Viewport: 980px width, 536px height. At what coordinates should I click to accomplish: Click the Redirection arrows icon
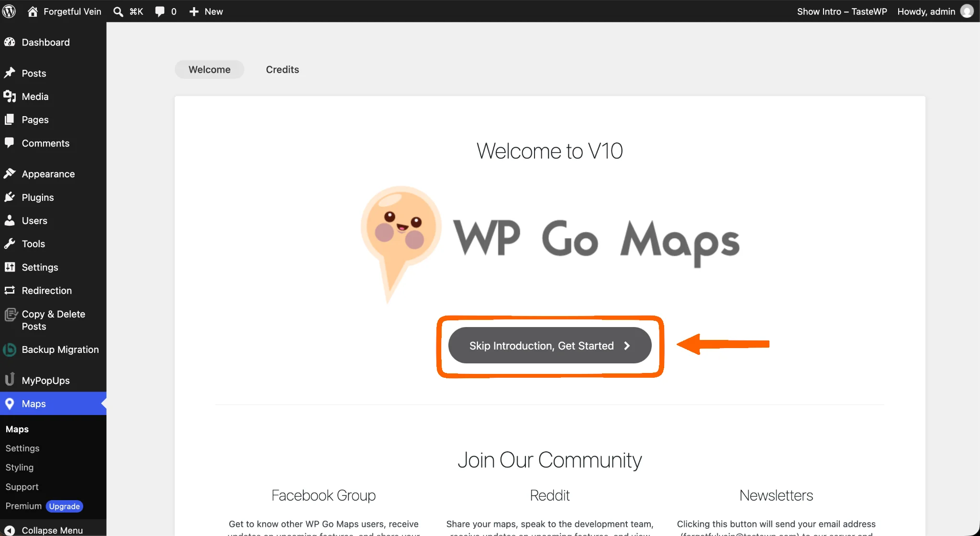click(x=10, y=290)
